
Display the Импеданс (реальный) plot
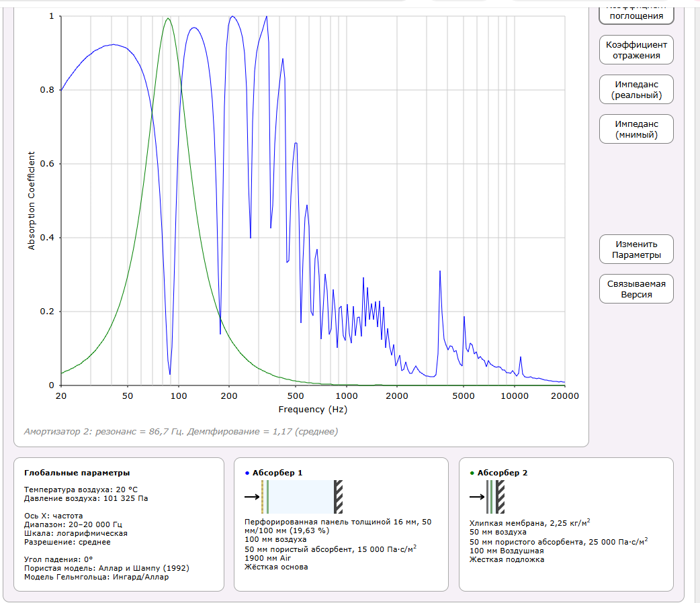point(636,90)
